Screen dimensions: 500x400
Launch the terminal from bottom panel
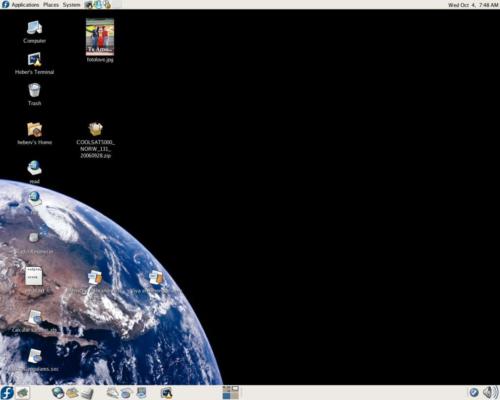(166, 393)
